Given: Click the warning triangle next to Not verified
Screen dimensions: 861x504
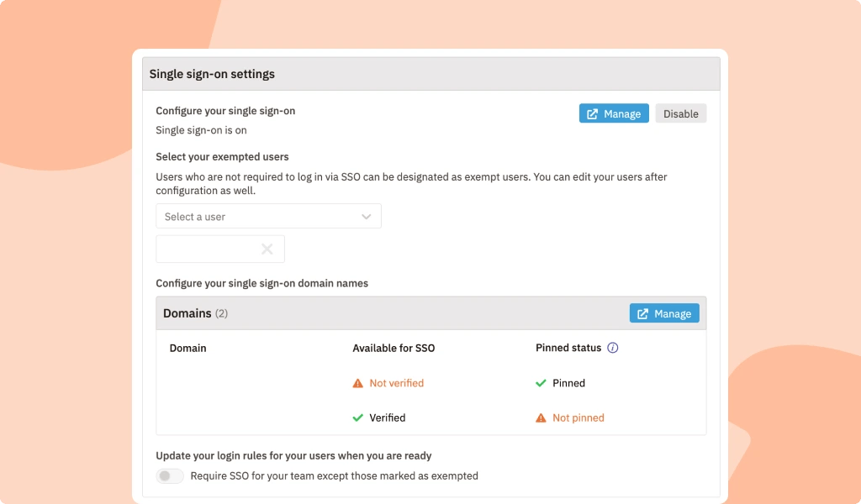Looking at the screenshot, I should tap(358, 383).
